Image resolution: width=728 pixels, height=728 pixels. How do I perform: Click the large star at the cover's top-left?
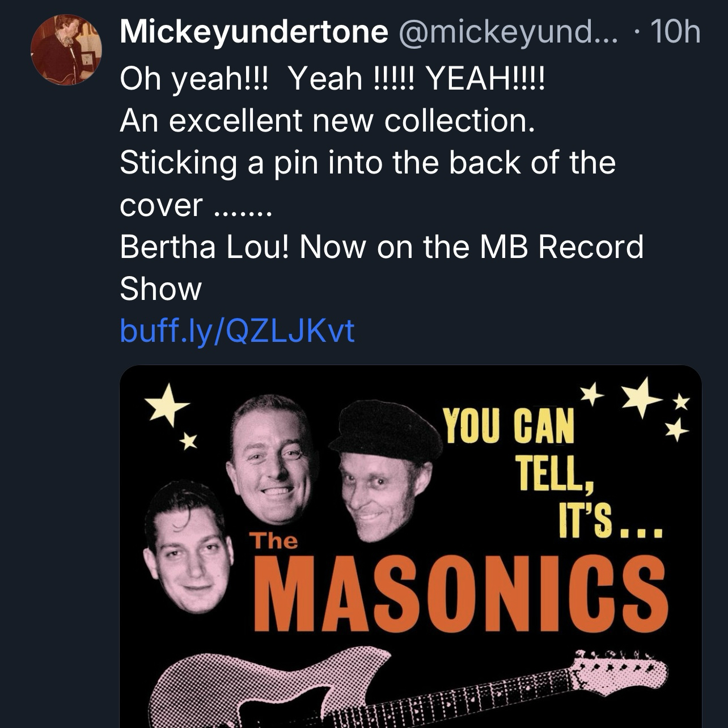click(x=166, y=404)
